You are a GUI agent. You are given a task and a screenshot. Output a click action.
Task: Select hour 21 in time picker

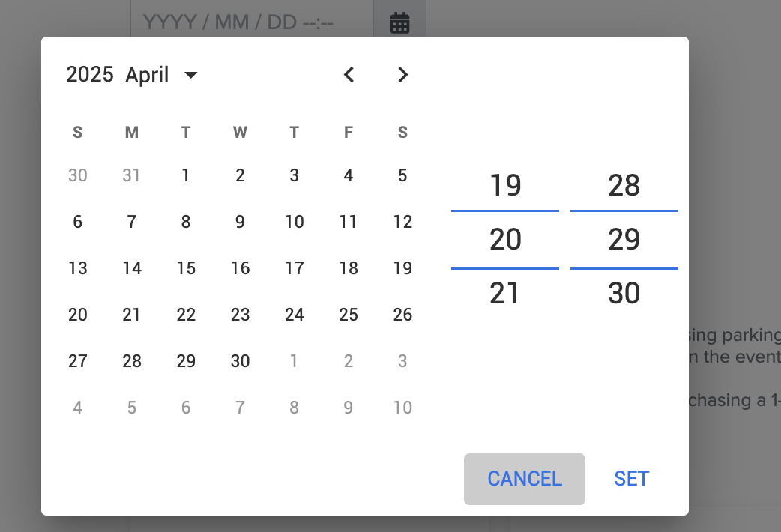(x=505, y=293)
